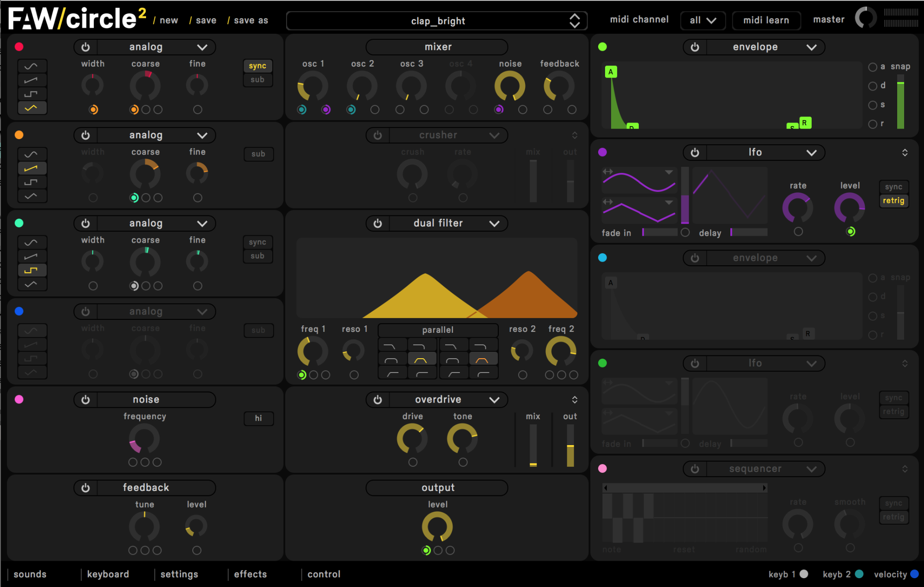The height and width of the screenshot is (587, 924).
Task: Enable sync on the purple lfo
Action: pos(893,187)
